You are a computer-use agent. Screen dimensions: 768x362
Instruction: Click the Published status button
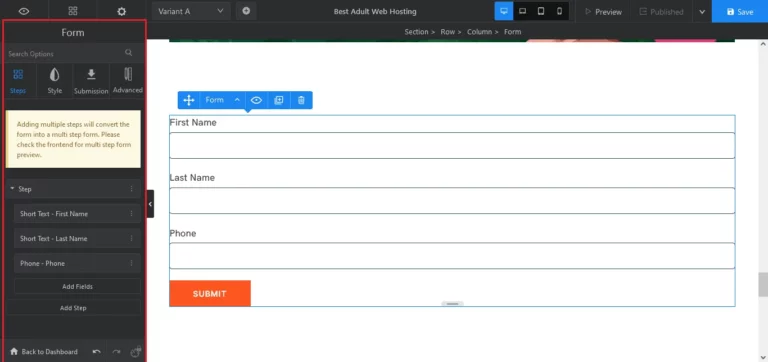[661, 12]
